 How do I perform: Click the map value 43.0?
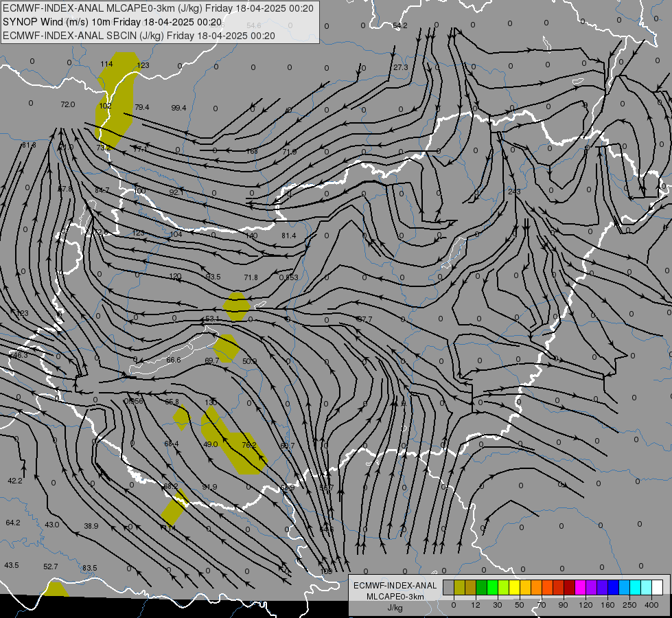[52, 525]
